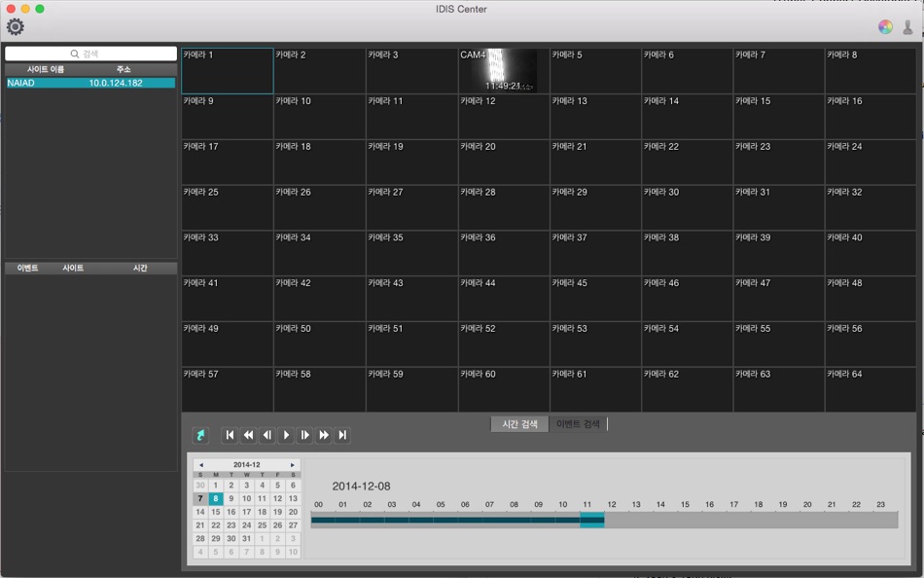Select the 카메라 61 pane

click(x=596, y=389)
